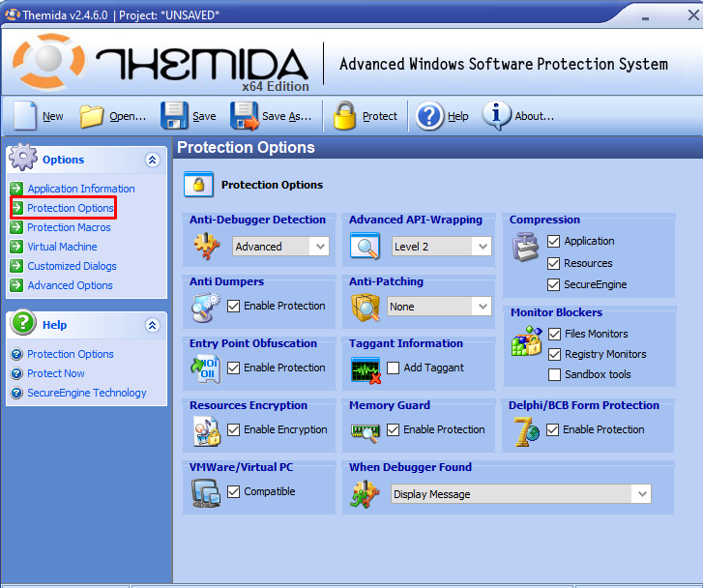Click the New project page icon
Image resolution: width=703 pixels, height=588 pixels.
click(25, 116)
